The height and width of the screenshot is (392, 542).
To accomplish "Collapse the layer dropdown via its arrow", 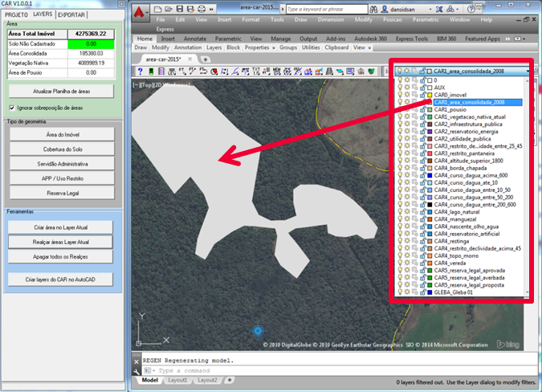I will click(528, 71).
